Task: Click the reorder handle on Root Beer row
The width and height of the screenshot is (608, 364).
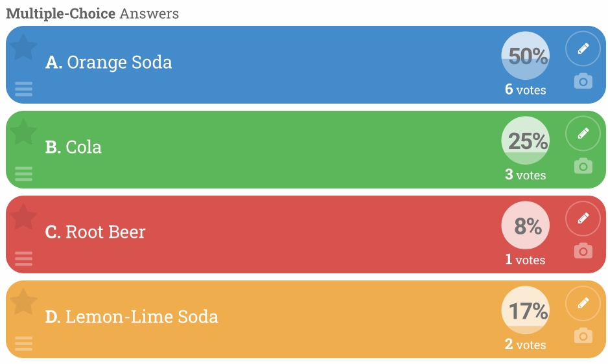Action: [x=23, y=259]
